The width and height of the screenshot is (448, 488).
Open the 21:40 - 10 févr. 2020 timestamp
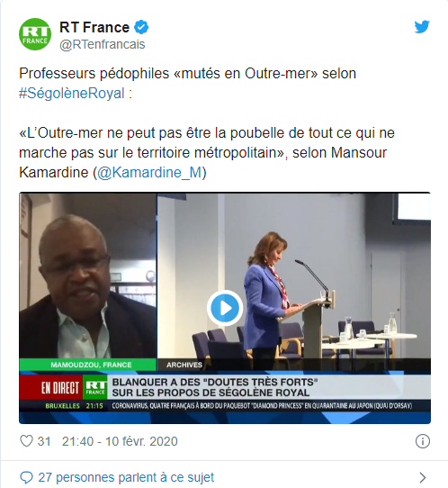(x=120, y=441)
